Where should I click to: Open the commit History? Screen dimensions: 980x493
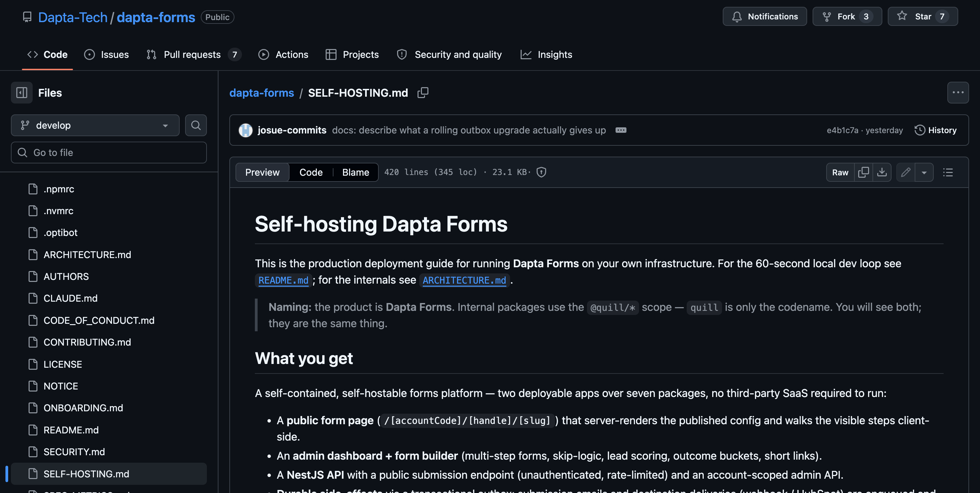(935, 130)
